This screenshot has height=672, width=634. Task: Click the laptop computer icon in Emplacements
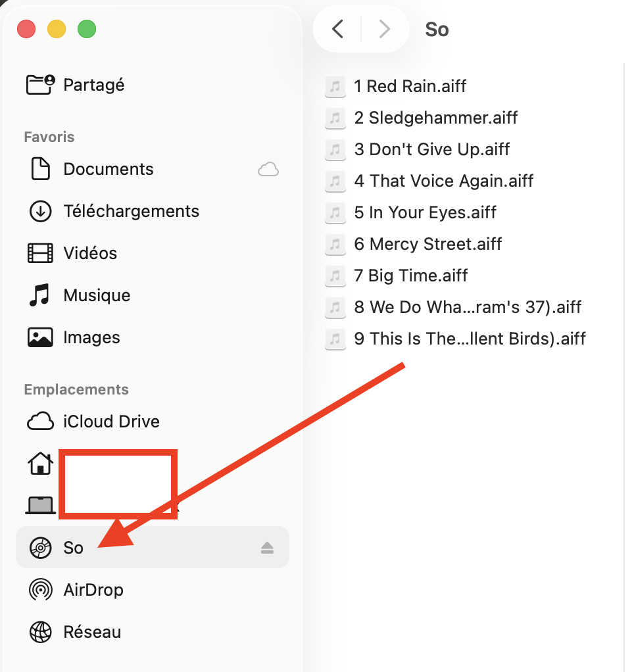[x=41, y=505]
